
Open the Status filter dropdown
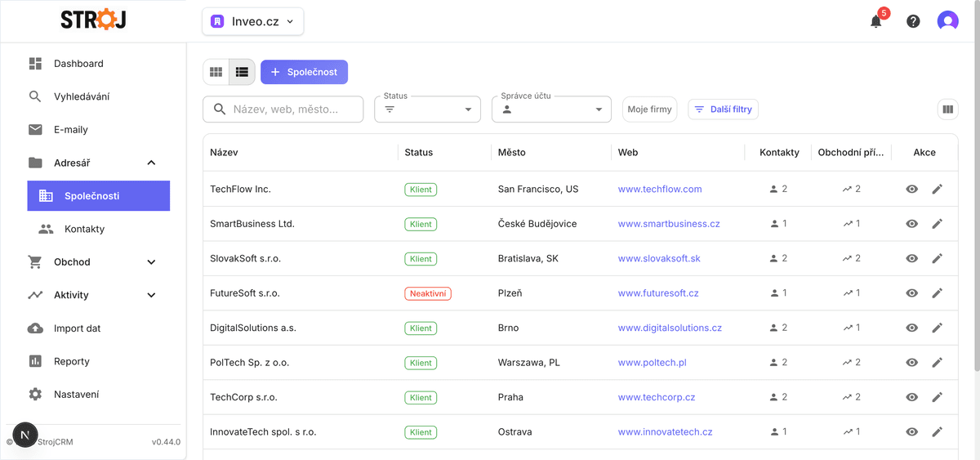[x=427, y=109]
